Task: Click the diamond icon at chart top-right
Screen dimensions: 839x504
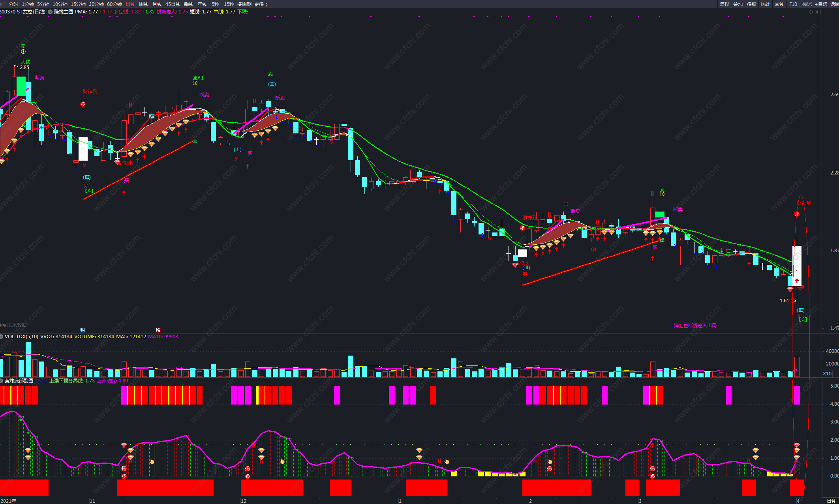Action: click(811, 12)
